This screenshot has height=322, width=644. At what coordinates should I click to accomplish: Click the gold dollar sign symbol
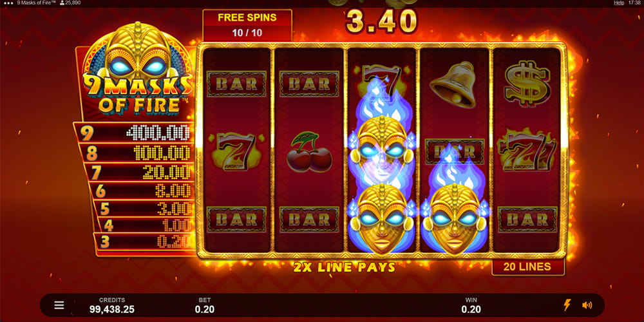pos(527,84)
